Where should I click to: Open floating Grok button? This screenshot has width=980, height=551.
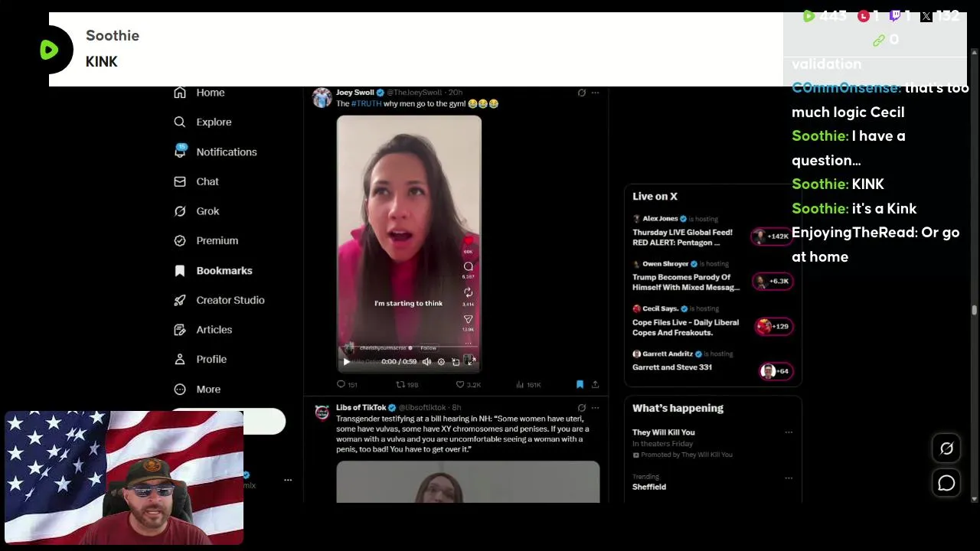point(946,449)
